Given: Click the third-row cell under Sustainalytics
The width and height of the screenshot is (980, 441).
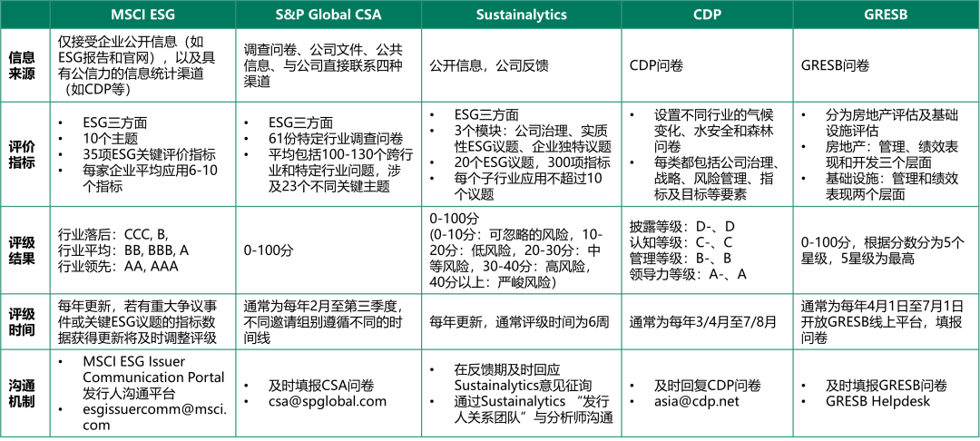Looking at the screenshot, I should coord(521,250).
